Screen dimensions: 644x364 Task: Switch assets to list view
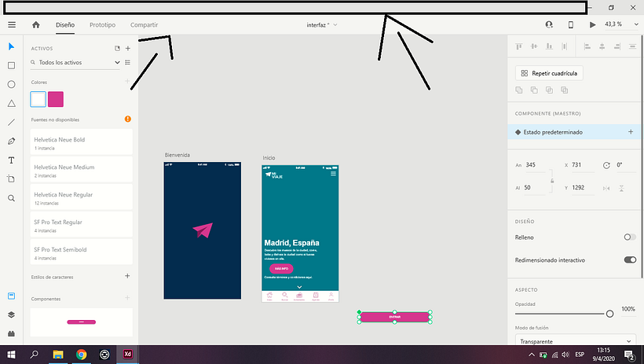coord(128,63)
